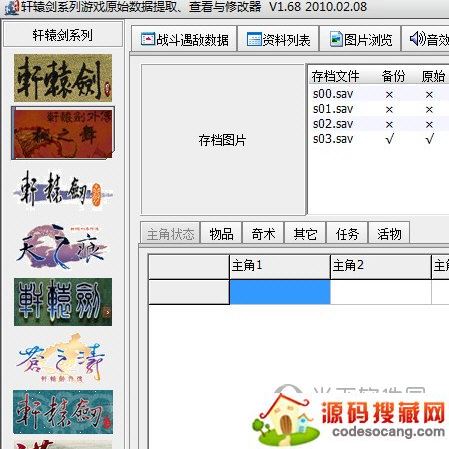Click the 轩辕剑系列 header button
This screenshot has height=449, width=449.
(63, 35)
